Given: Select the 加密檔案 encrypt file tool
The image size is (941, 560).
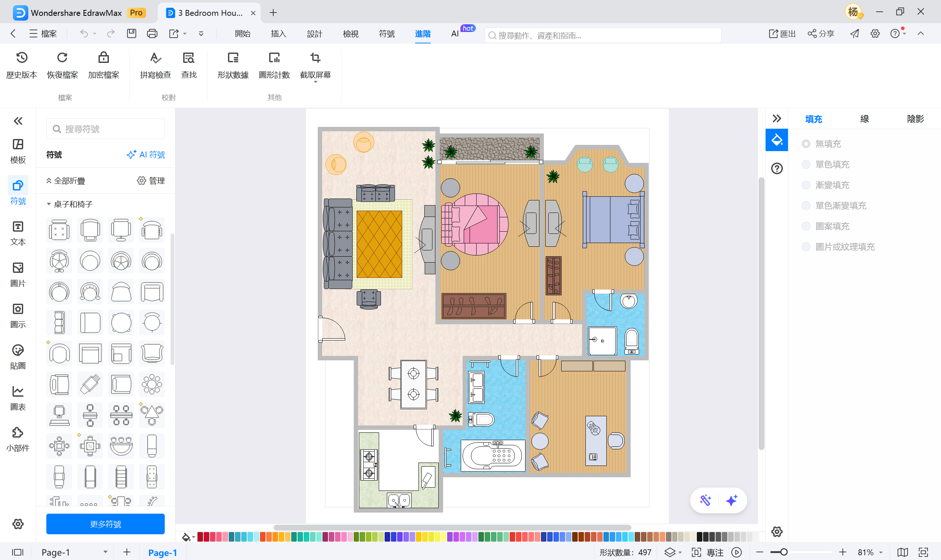Looking at the screenshot, I should click(x=103, y=65).
